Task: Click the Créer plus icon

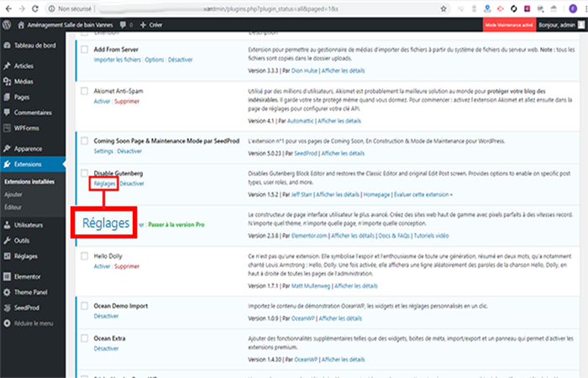Action: pyautogui.click(x=143, y=24)
